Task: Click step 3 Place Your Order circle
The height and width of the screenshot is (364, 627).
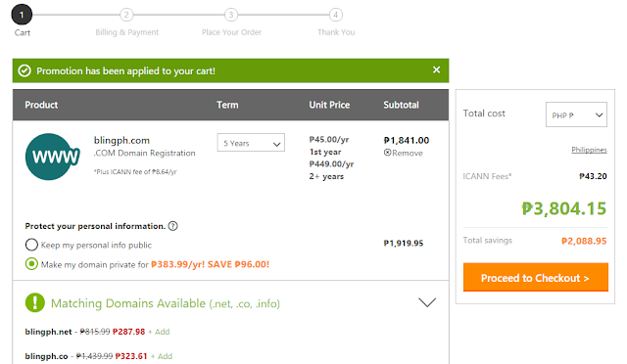Action: (x=231, y=15)
